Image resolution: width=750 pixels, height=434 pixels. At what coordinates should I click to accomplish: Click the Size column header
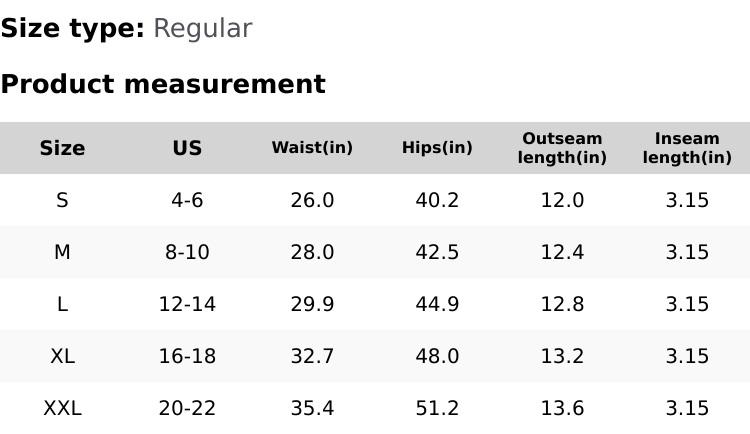[62, 148]
